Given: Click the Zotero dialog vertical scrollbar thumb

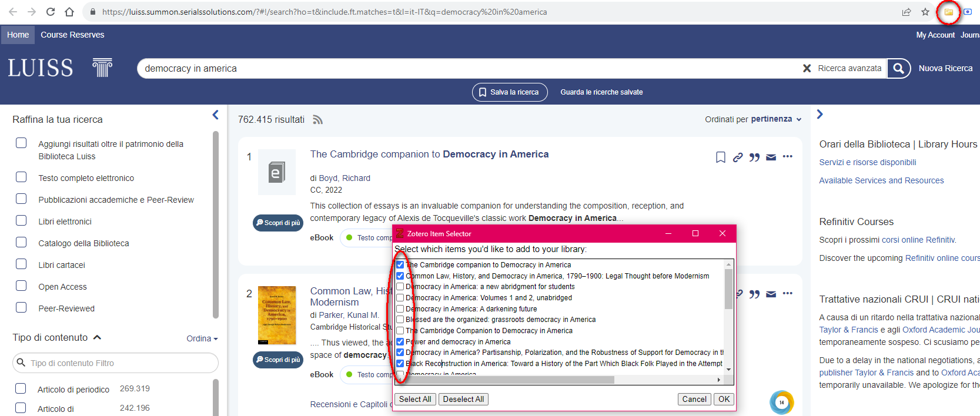Looking at the screenshot, I should [728, 289].
